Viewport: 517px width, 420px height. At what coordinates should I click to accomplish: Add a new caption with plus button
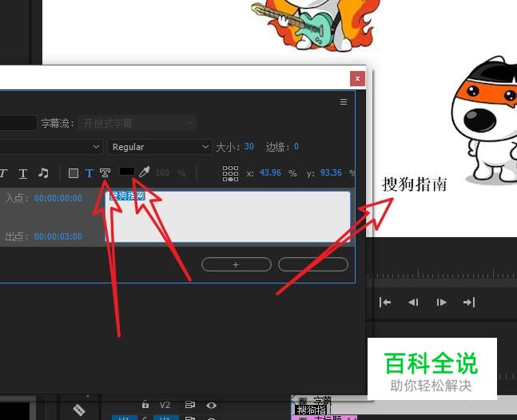click(x=237, y=264)
